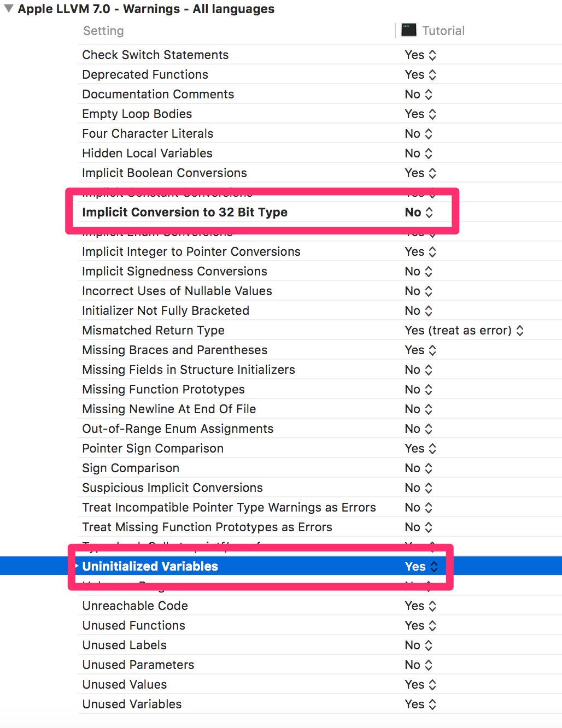Screen dimensions: 562x728
Task: Click the Setting column header
Action: 103,31
